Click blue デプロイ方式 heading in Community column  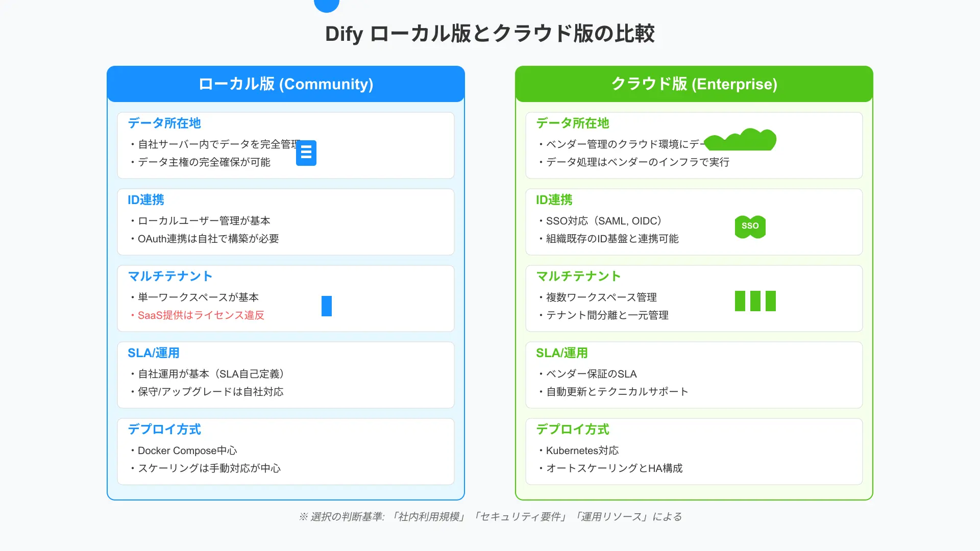[x=164, y=429]
